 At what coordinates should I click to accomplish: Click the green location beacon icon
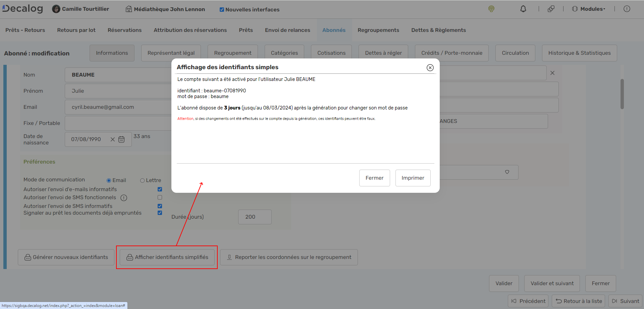click(491, 9)
